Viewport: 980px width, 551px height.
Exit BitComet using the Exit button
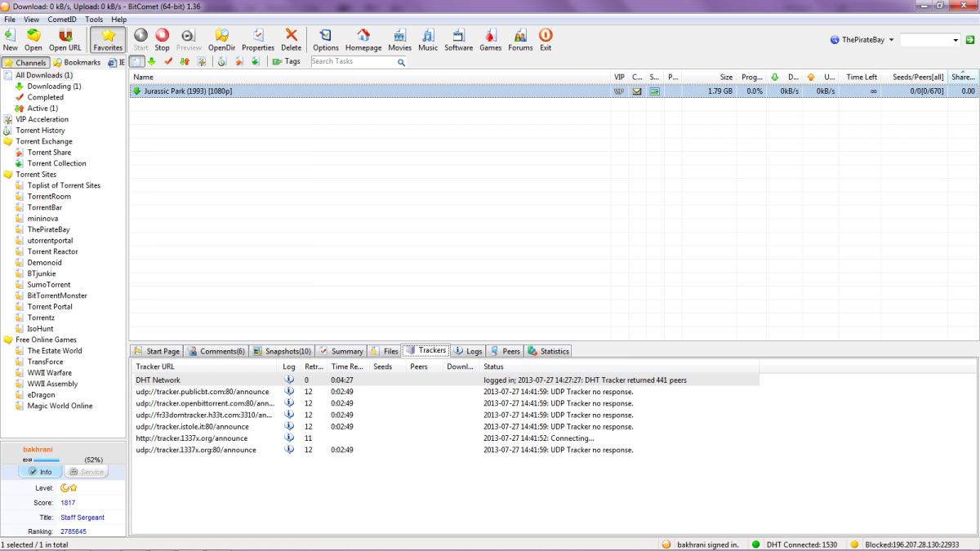coord(546,39)
